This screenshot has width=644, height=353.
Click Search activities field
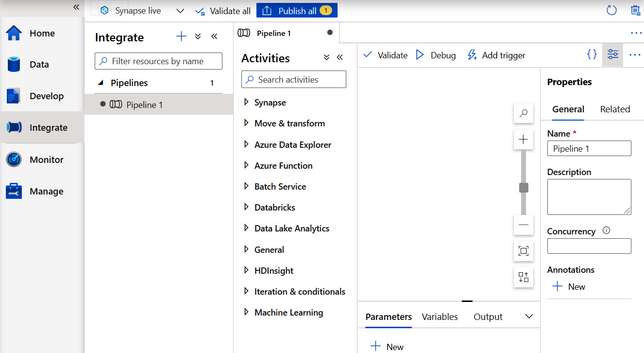point(294,80)
